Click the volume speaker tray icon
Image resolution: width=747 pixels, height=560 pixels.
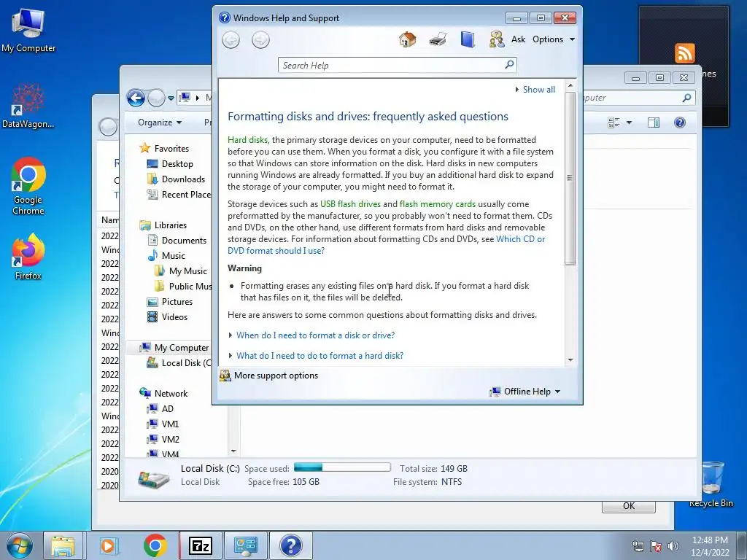[x=673, y=546]
